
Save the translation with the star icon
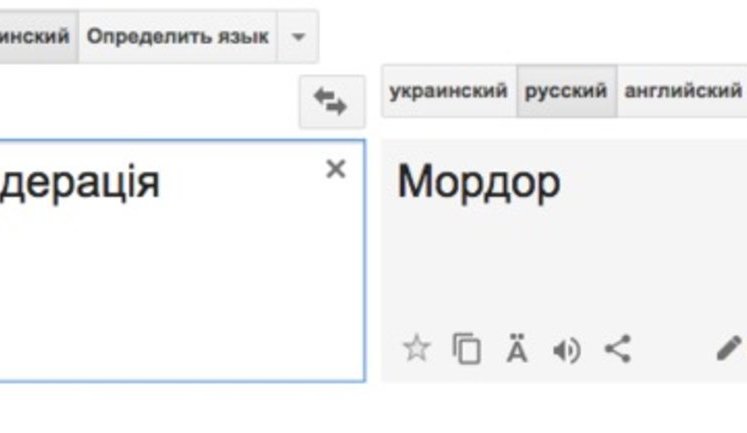(x=415, y=348)
